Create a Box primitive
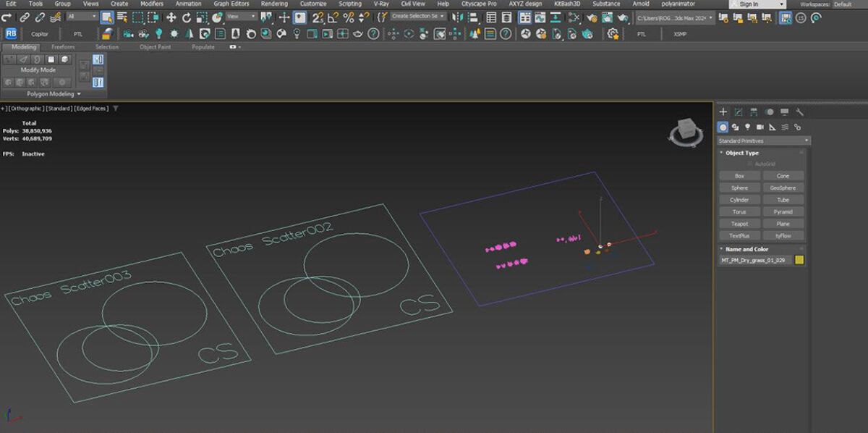The width and height of the screenshot is (868, 433). pos(739,176)
